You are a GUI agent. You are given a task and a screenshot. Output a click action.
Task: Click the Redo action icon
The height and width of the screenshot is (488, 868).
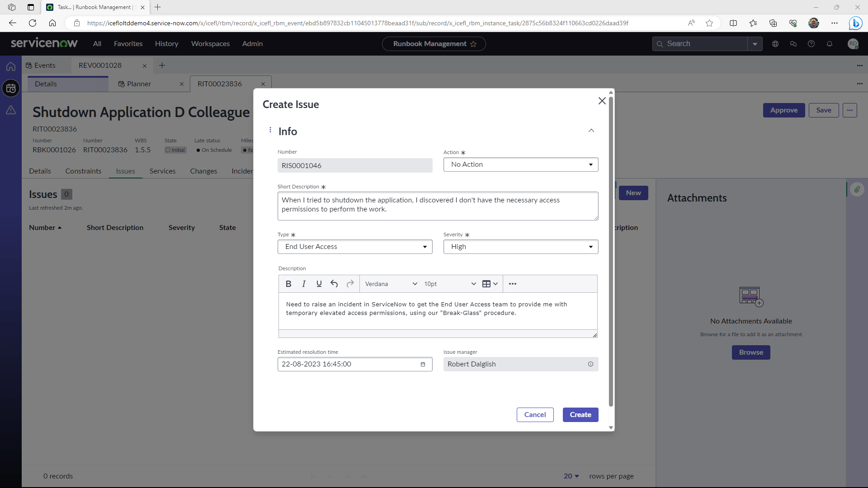click(350, 284)
